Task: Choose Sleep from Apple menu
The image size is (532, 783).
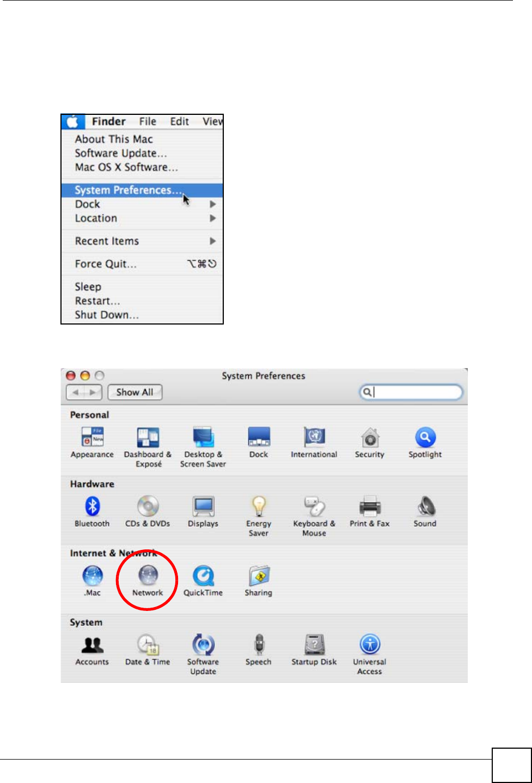Action: [x=142, y=287]
